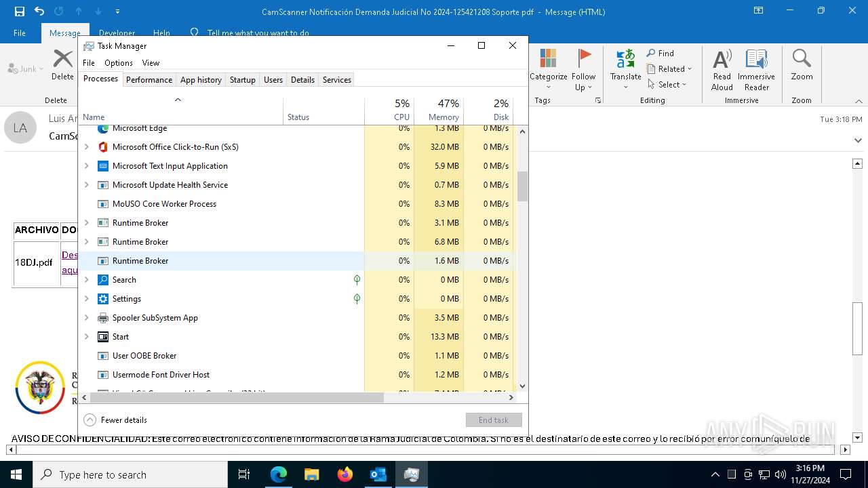Select the User OOBE Broker row
Viewport: 868px width, 488px height.
click(x=296, y=356)
